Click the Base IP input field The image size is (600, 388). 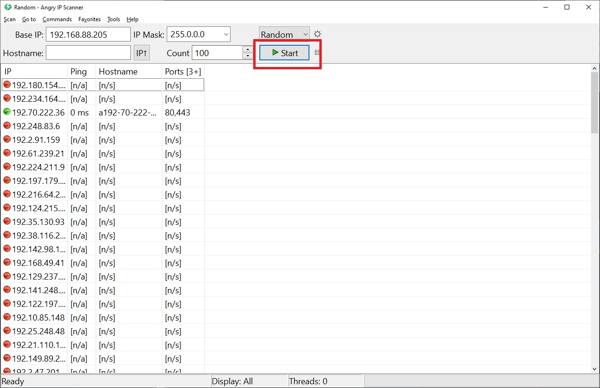[x=88, y=34]
